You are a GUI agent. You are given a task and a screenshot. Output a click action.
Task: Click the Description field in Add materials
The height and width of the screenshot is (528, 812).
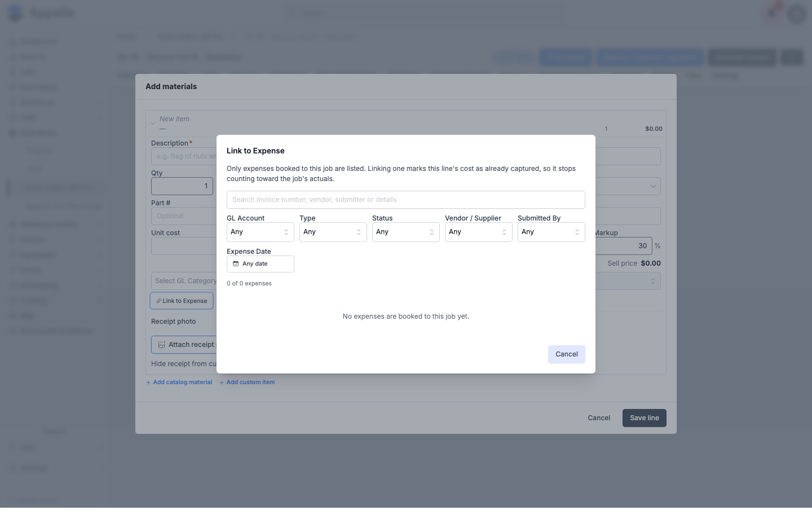[184, 156]
